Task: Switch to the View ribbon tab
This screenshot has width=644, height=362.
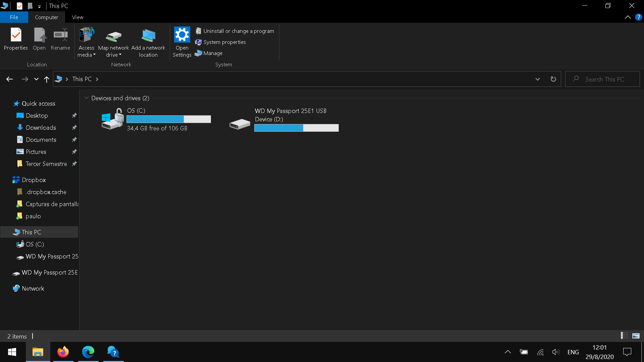Action: [77, 17]
